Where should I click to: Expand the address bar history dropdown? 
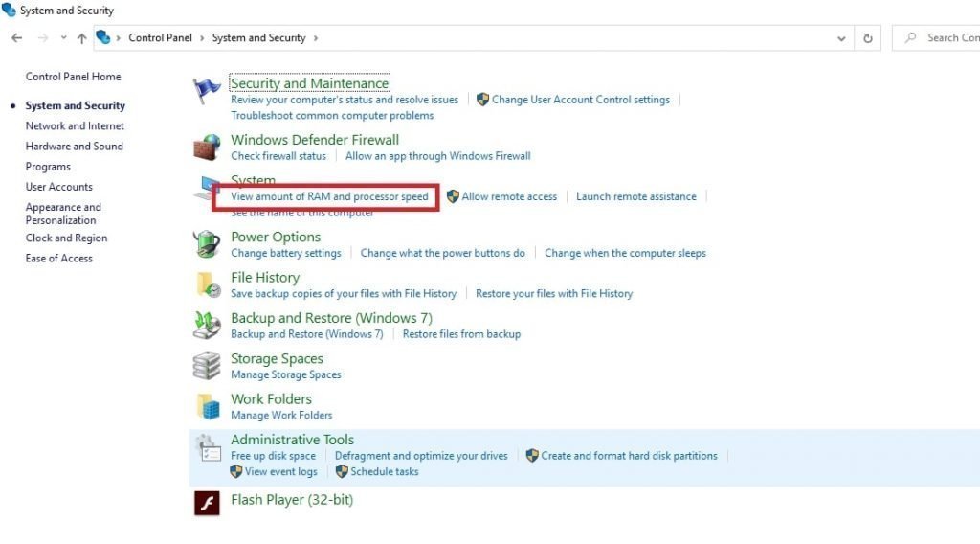[x=841, y=38]
